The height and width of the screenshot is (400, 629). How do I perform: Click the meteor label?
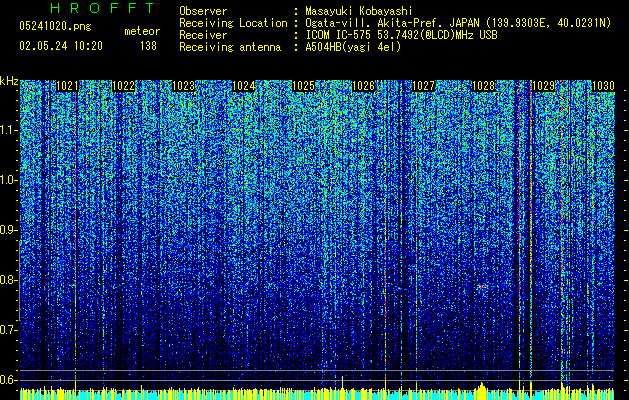[x=142, y=31]
